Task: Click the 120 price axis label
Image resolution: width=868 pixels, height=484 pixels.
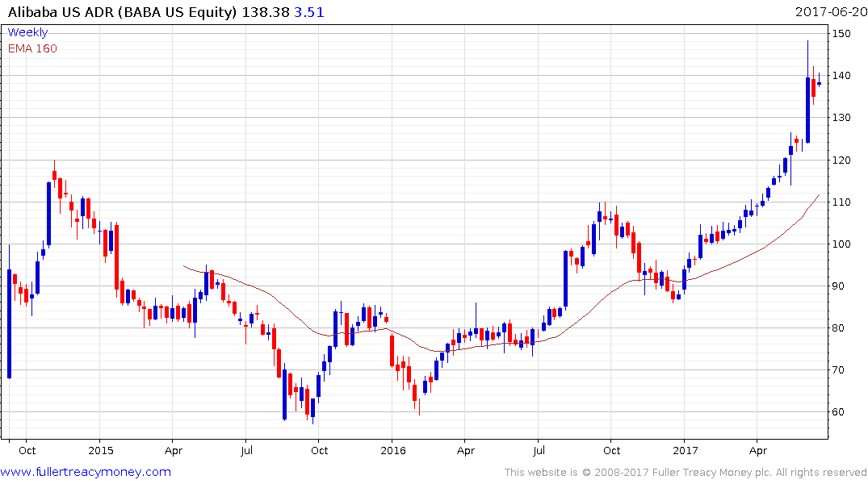Action: [841, 161]
